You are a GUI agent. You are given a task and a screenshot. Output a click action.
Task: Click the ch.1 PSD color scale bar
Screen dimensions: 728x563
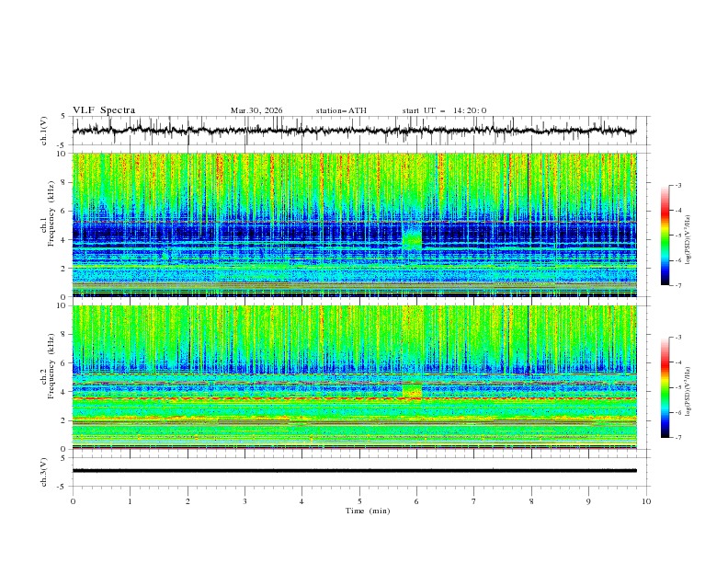[665, 236]
